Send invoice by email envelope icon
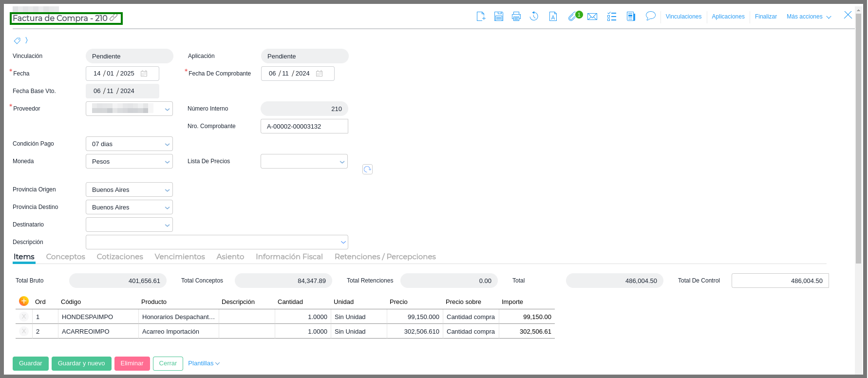Image resolution: width=868 pixels, height=378 pixels. (592, 17)
